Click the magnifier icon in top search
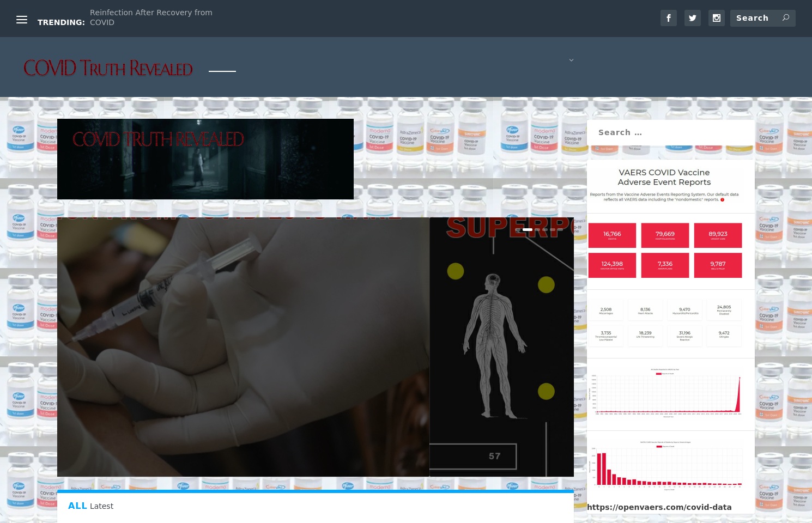Viewport: 812px width, 523px height. (x=786, y=18)
